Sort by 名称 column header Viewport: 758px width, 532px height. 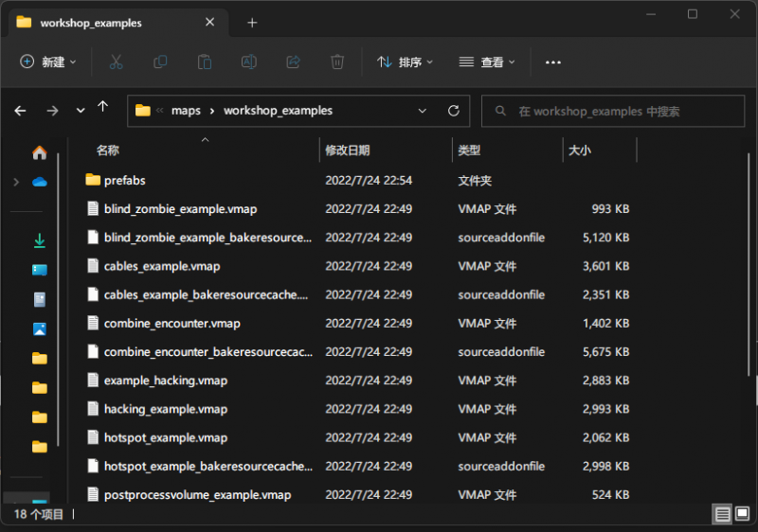tap(107, 151)
